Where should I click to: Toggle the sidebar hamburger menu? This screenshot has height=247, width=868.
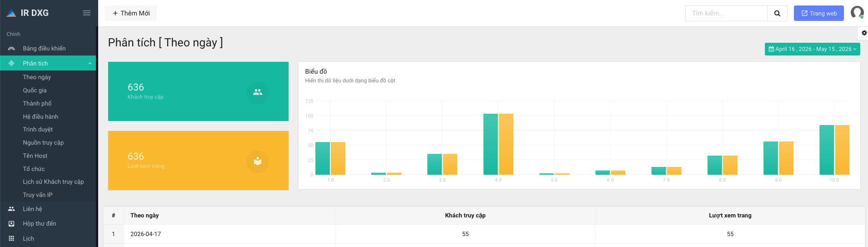[87, 13]
